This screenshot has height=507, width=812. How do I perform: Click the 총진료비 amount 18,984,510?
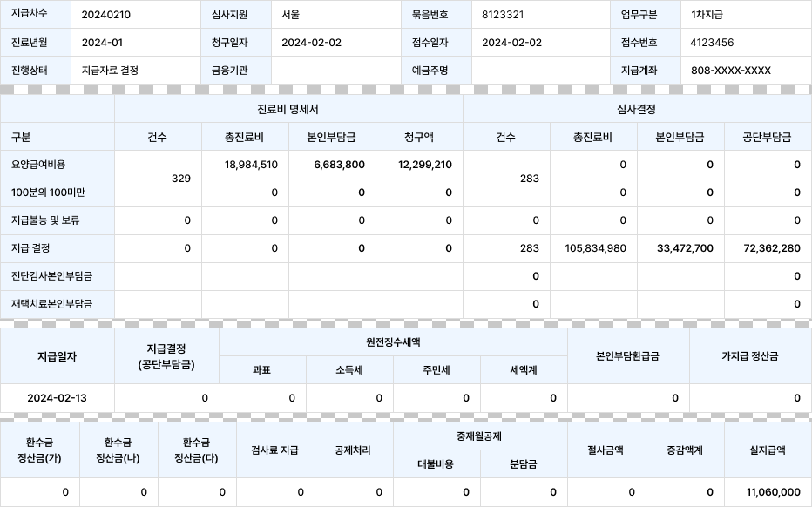click(251, 165)
